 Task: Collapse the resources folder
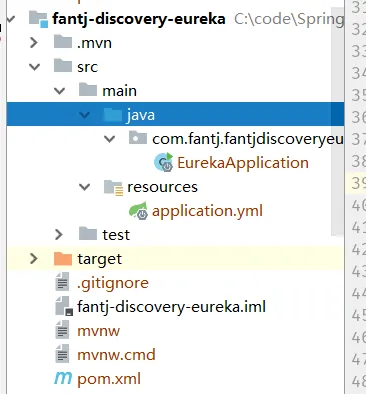[x=84, y=187]
